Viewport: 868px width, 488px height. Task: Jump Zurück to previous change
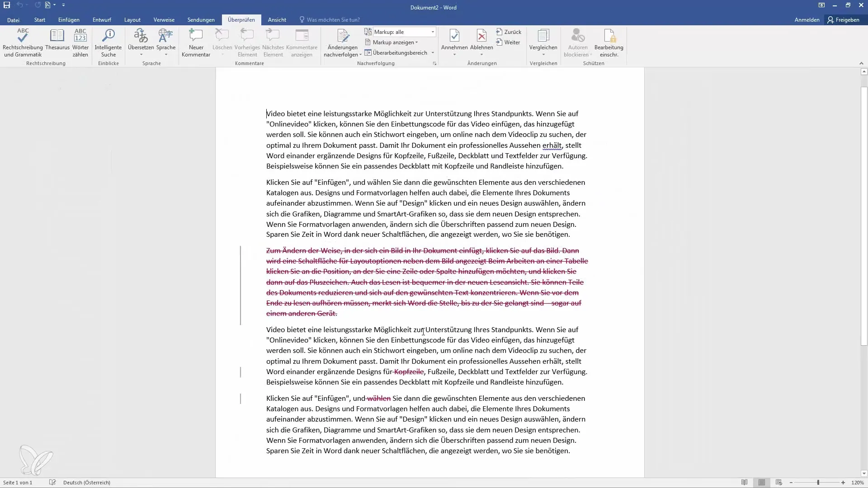509,32
